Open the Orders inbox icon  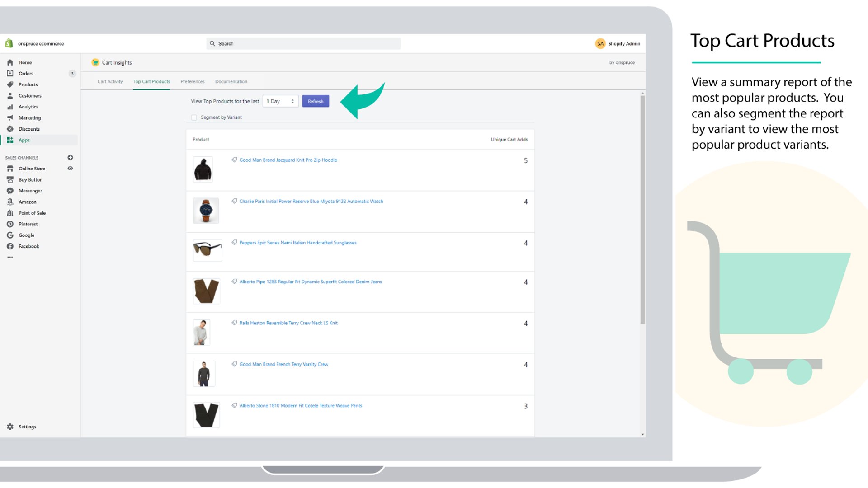pyautogui.click(x=10, y=73)
